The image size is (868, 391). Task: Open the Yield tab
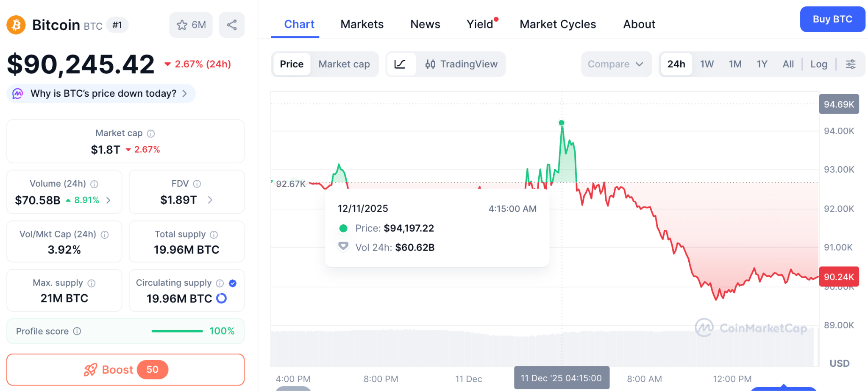[x=480, y=24]
